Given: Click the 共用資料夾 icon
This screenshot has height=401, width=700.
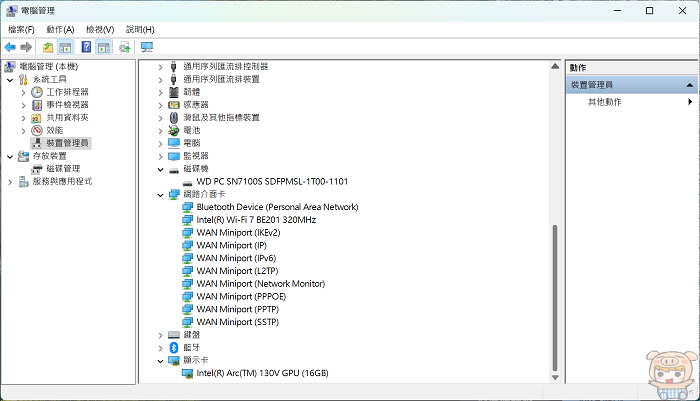Looking at the screenshot, I should click(x=37, y=118).
